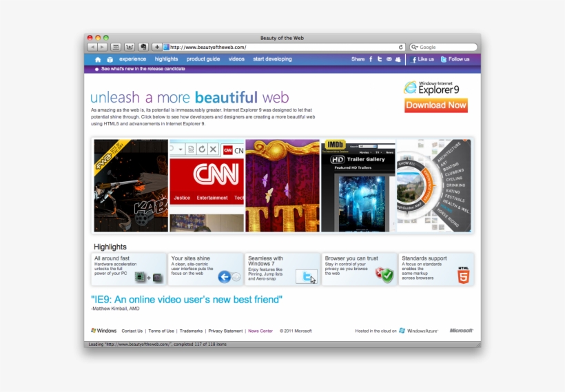Click the Safari back arrow button

tap(92, 48)
